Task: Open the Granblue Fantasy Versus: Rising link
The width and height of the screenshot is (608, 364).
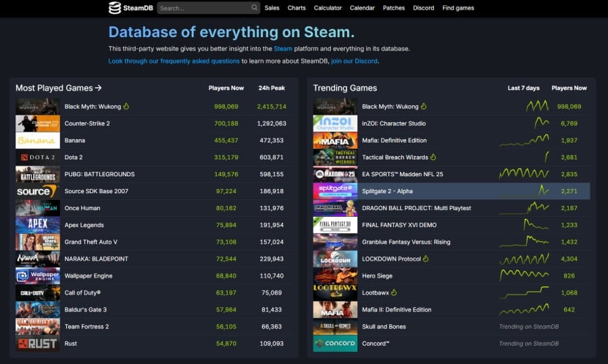Action: pyautogui.click(x=406, y=242)
